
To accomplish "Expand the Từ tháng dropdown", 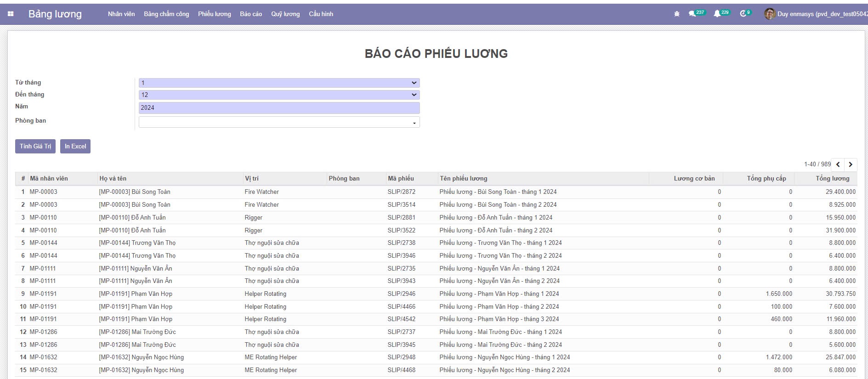I will tap(279, 83).
